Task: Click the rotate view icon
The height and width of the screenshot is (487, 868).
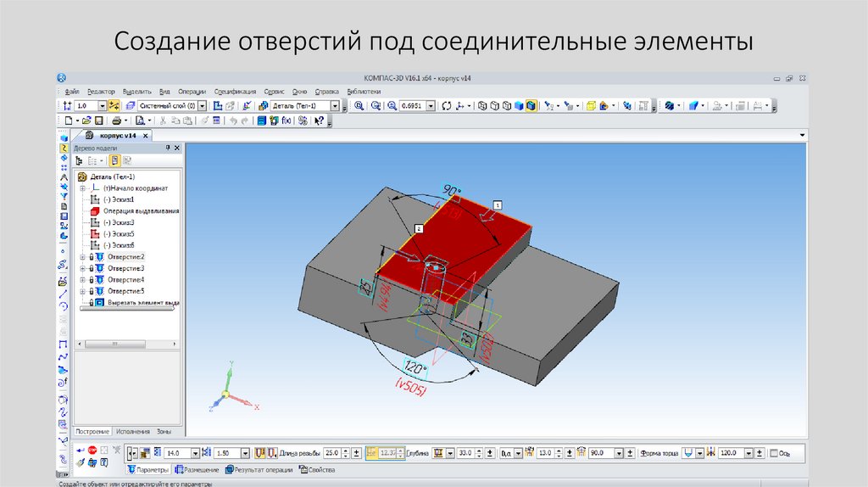Action: (x=446, y=105)
